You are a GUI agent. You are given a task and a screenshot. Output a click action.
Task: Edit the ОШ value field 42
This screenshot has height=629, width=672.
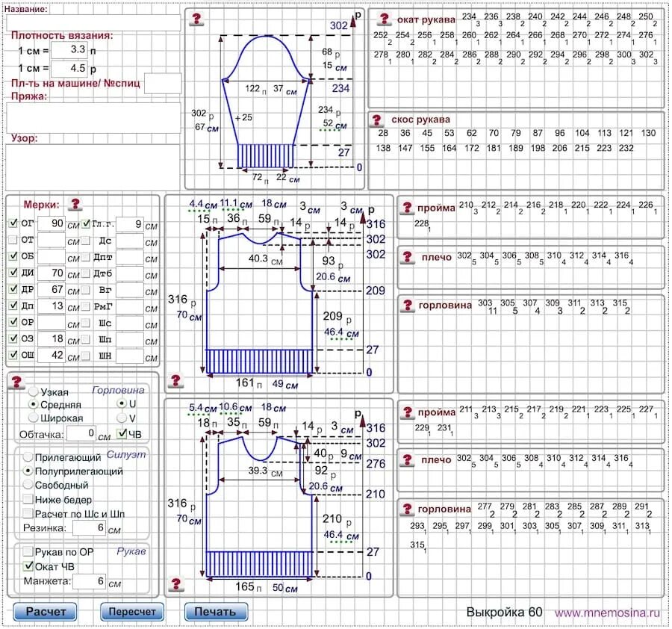[x=52, y=356]
